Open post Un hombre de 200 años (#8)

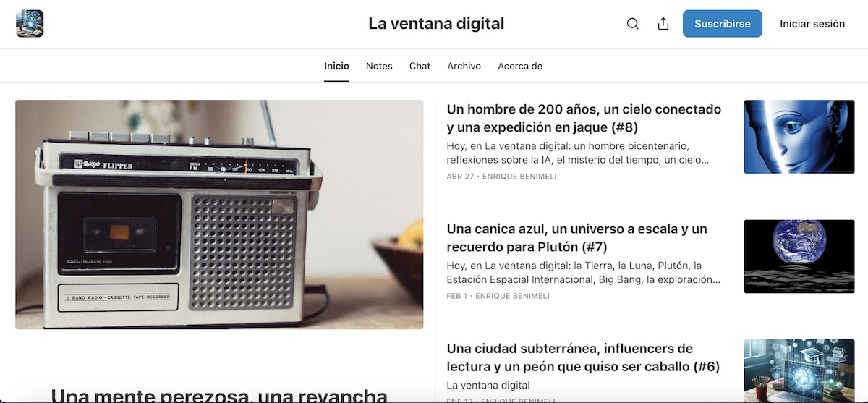pyautogui.click(x=584, y=118)
